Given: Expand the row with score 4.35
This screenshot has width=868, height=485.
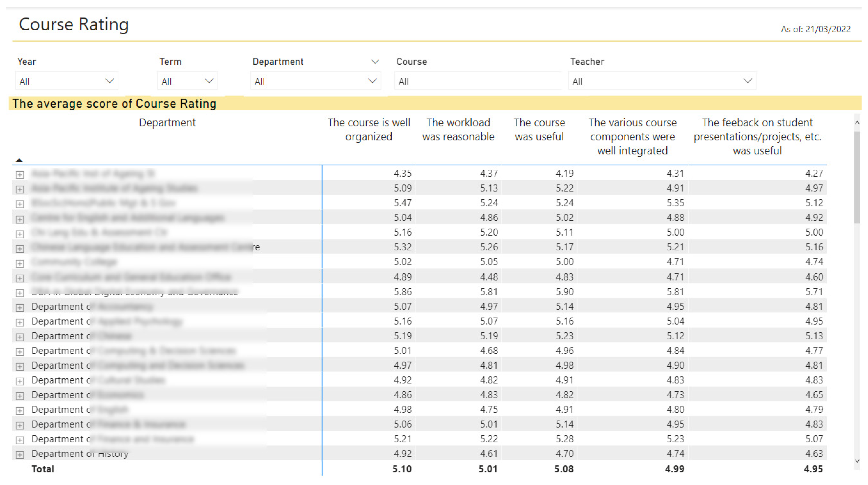Looking at the screenshot, I should 20,174.
